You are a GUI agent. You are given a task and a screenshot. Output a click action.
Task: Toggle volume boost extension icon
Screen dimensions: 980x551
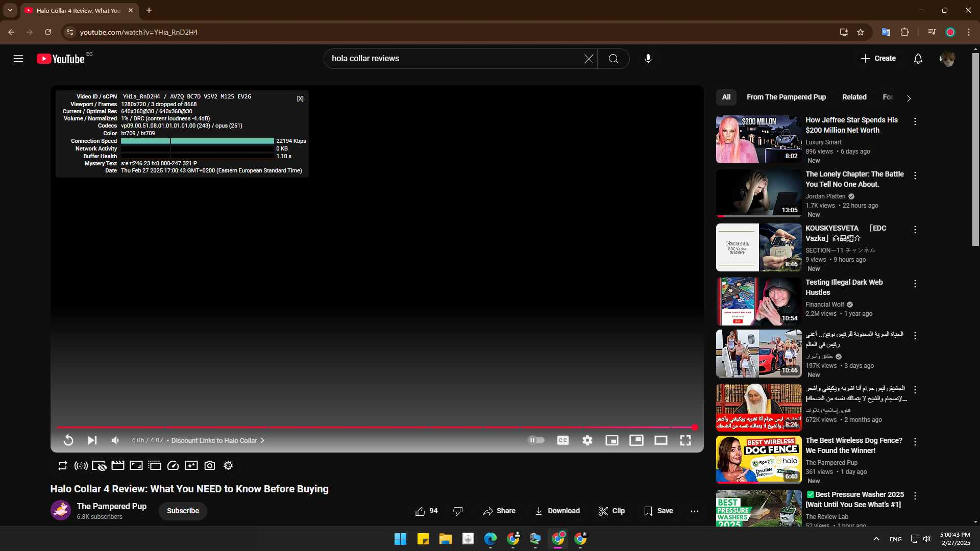[x=81, y=466]
